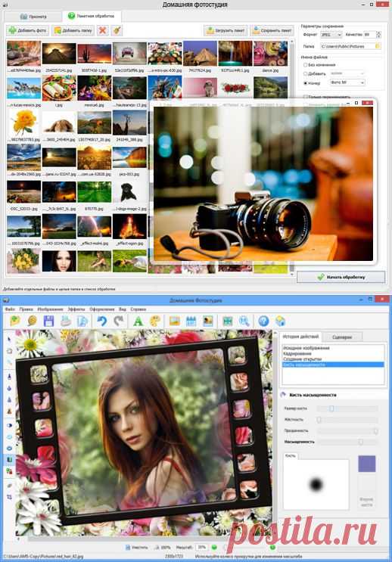
Task: Expand the "Фото №" numbering dropdown
Action: (x=347, y=82)
